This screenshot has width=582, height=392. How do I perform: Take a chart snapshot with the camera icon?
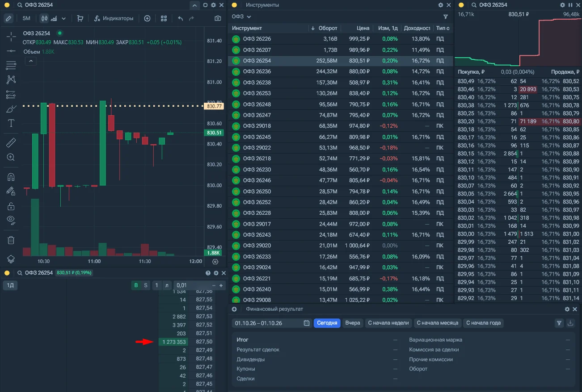point(218,18)
